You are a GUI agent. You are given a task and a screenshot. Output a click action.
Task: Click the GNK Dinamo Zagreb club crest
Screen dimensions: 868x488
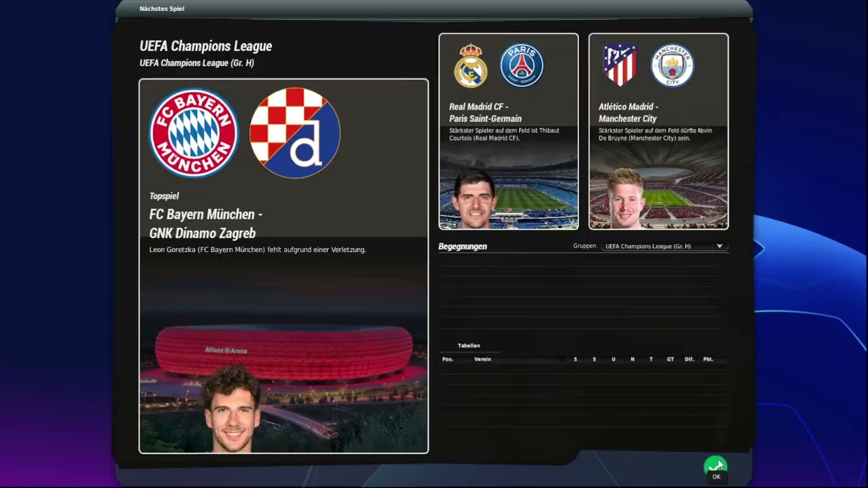(x=295, y=133)
